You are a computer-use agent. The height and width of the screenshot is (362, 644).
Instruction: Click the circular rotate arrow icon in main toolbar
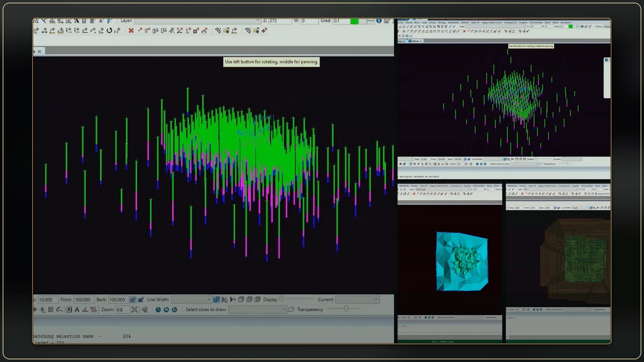tap(109, 31)
